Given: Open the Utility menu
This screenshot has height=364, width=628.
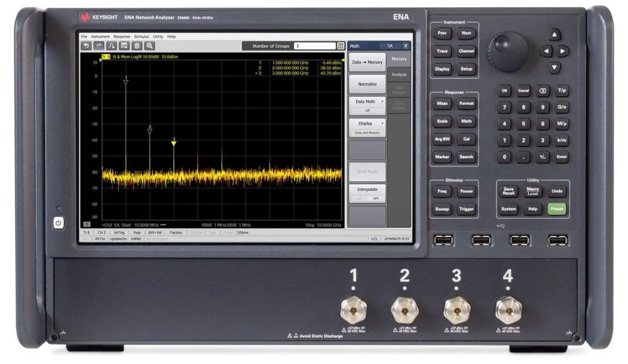Looking at the screenshot, I should pos(158,37).
